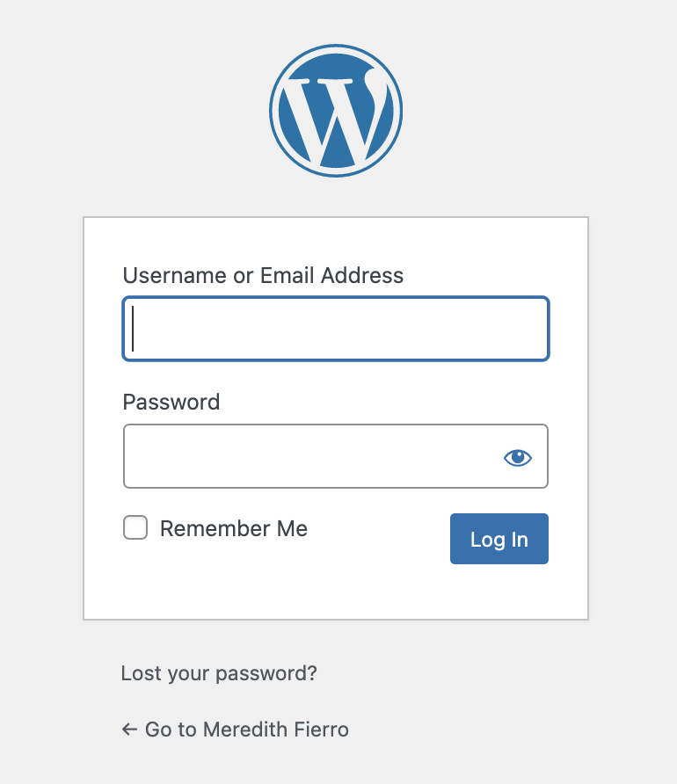Click inside the Password input field
This screenshot has width=677, height=784.
[x=336, y=456]
